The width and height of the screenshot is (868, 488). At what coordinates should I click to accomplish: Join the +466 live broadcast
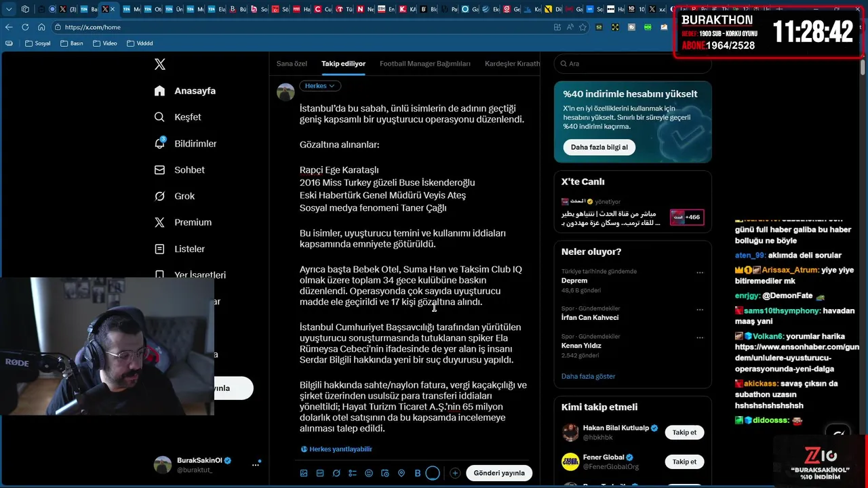tap(686, 217)
